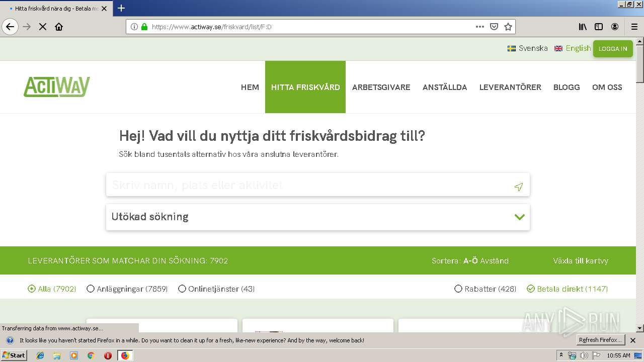Open the LEVERANTÖRER menu item
This screenshot has height=362, width=644.
(510, 87)
